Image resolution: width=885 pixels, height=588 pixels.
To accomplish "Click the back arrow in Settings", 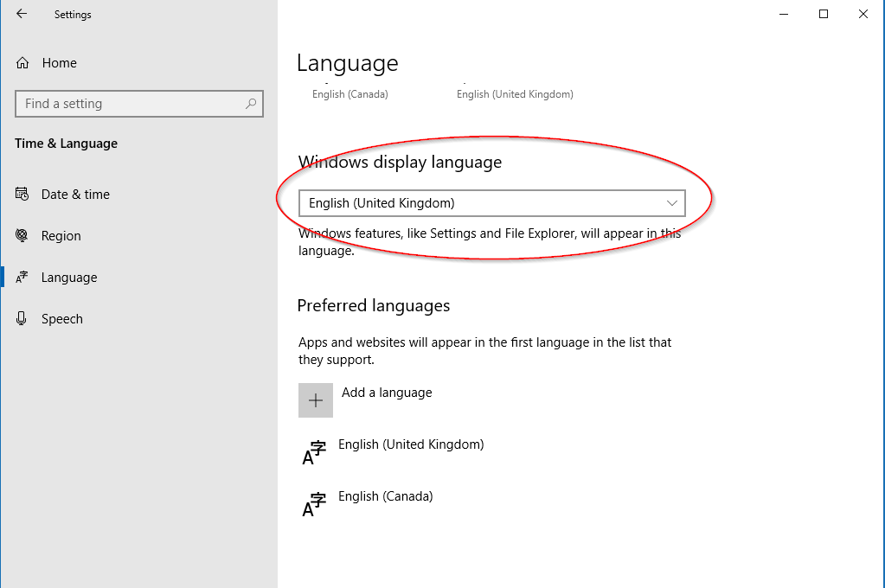I will click(x=22, y=14).
